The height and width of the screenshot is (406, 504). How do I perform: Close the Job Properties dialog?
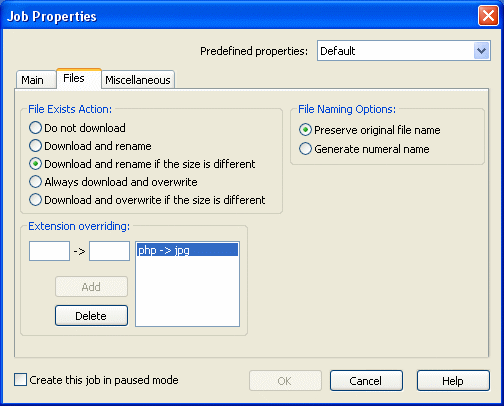[x=488, y=16]
